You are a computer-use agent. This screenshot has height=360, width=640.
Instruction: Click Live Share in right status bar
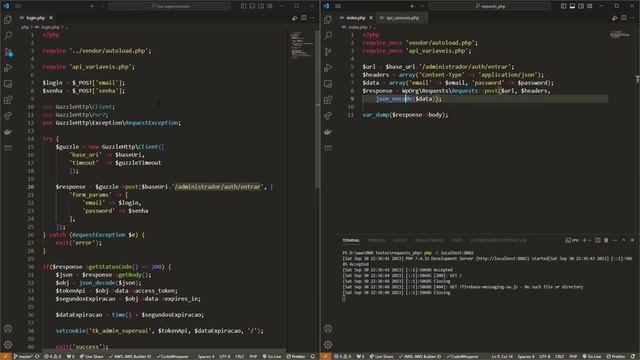(382, 356)
